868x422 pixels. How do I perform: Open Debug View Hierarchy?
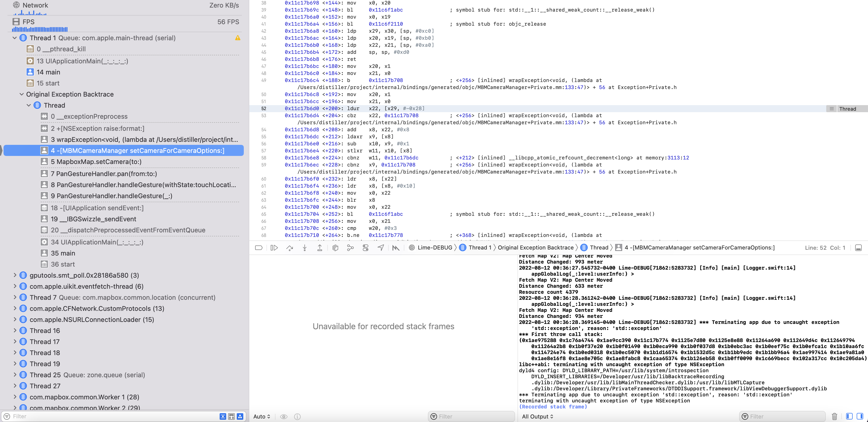tap(335, 247)
